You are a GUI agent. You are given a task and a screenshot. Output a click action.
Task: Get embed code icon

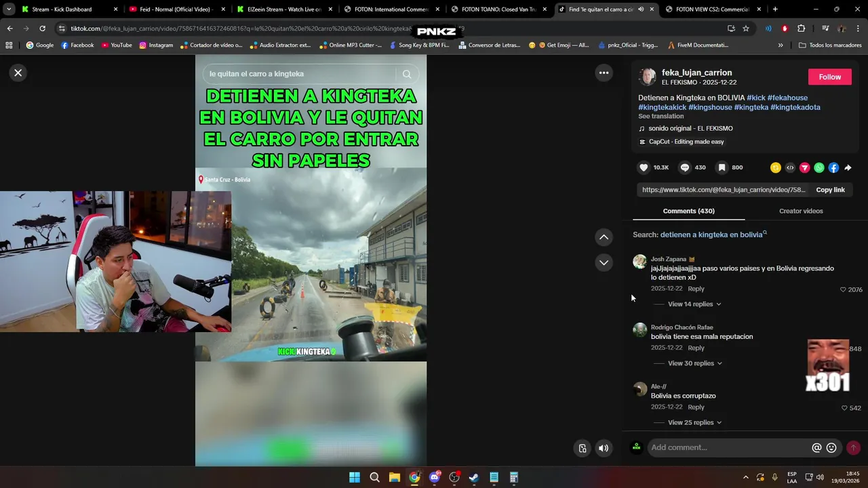tap(790, 167)
